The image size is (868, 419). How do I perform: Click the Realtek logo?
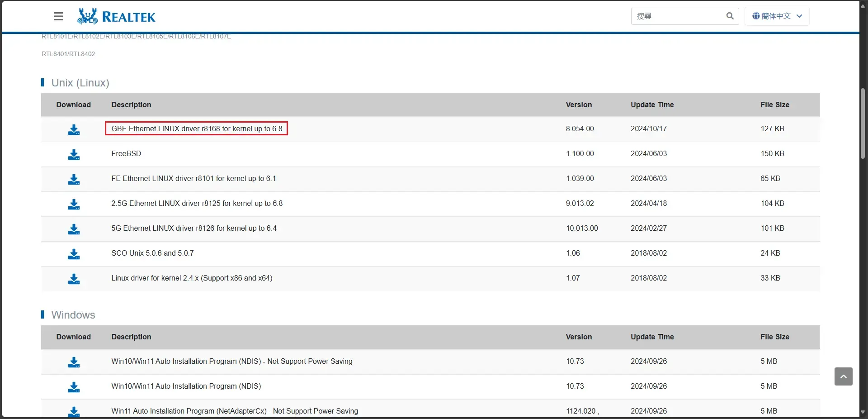click(117, 17)
